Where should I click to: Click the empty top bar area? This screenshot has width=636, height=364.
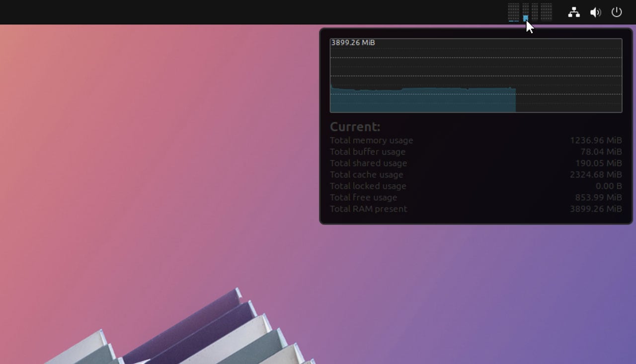[248, 12]
